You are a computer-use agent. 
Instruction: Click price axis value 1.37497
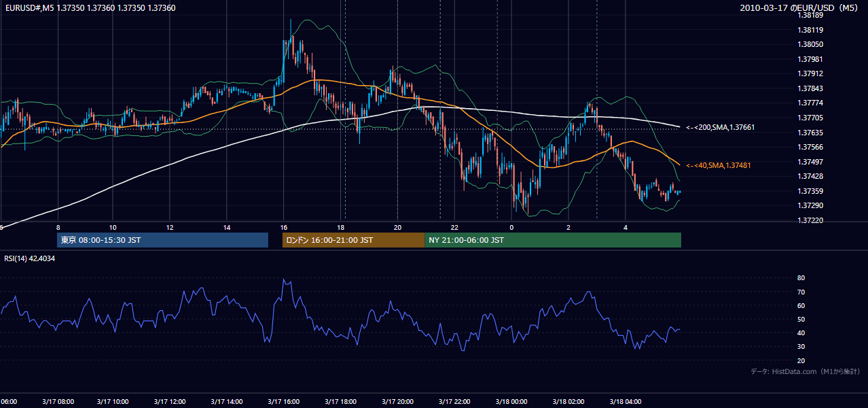coord(812,162)
